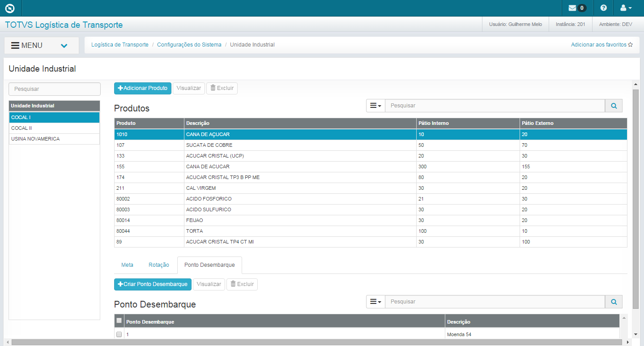
Task: Switch to the Meta tab
Action: tap(127, 265)
